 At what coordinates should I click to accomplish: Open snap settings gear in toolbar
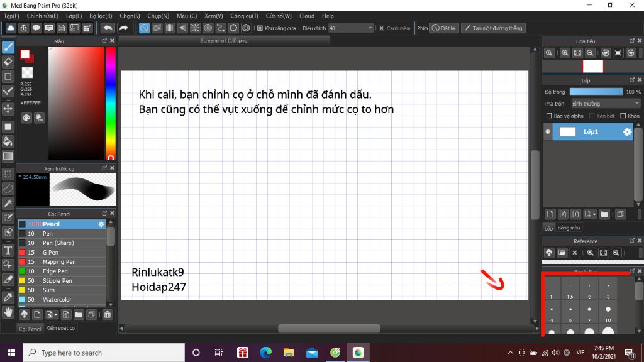click(246, 28)
